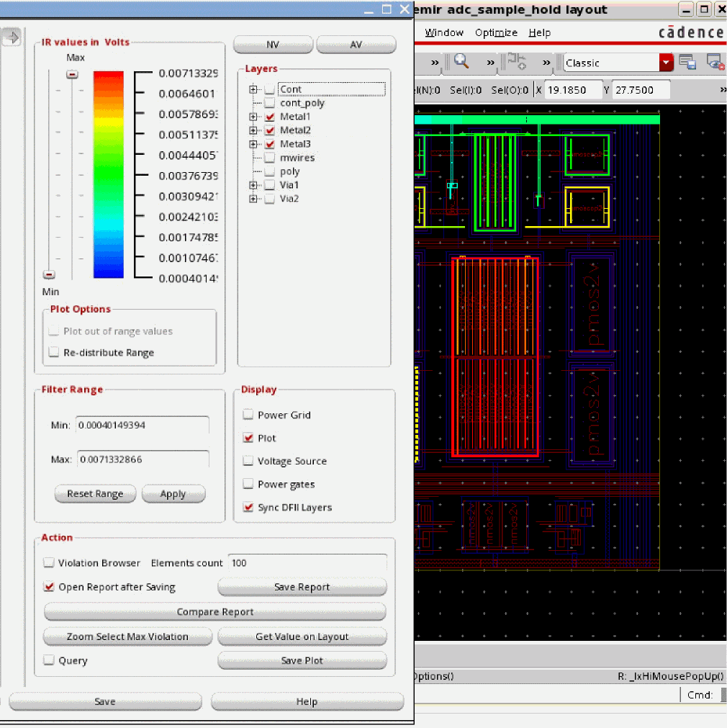Enable the Violation Browser checkbox
This screenshot has height=728, width=727.
(49, 563)
